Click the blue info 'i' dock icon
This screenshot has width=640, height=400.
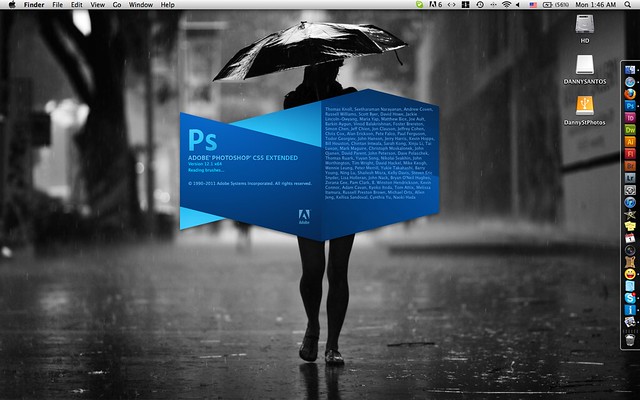click(x=630, y=310)
